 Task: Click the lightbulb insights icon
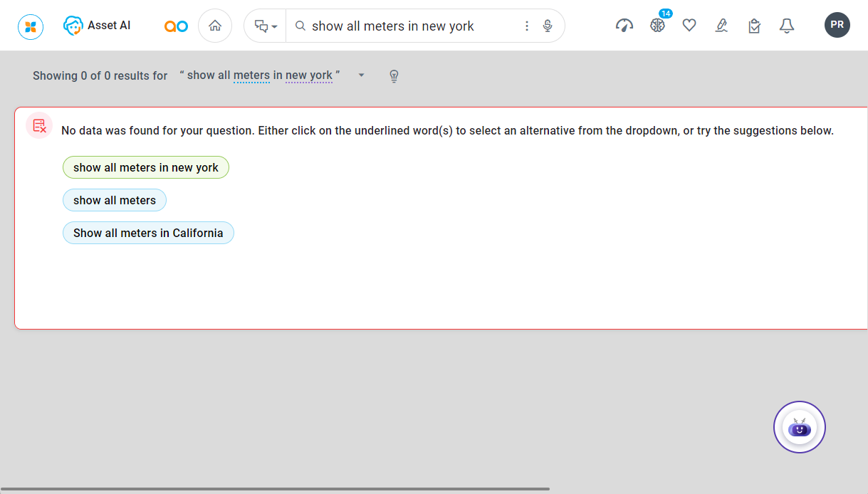(394, 76)
